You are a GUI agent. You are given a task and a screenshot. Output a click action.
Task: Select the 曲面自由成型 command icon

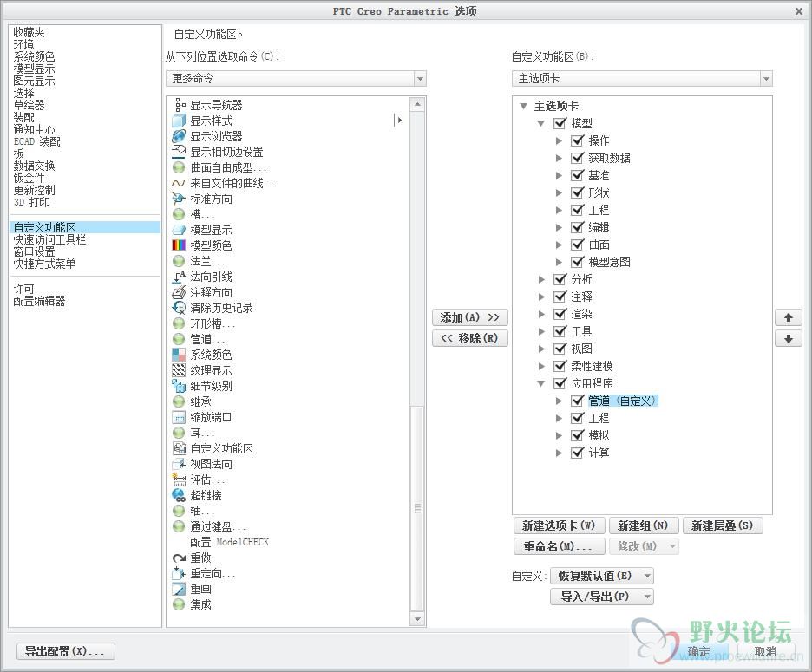coord(179,167)
